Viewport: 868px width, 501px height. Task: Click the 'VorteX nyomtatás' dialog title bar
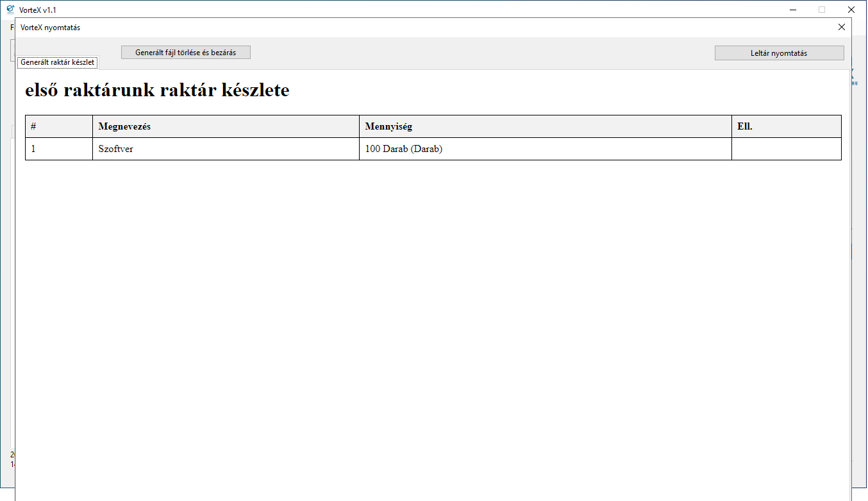click(x=385, y=28)
